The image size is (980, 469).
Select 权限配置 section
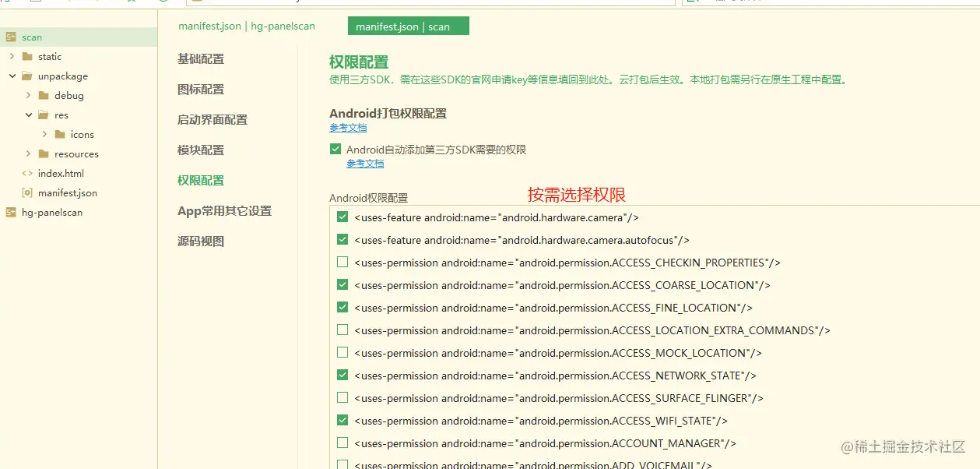pyautogui.click(x=201, y=181)
